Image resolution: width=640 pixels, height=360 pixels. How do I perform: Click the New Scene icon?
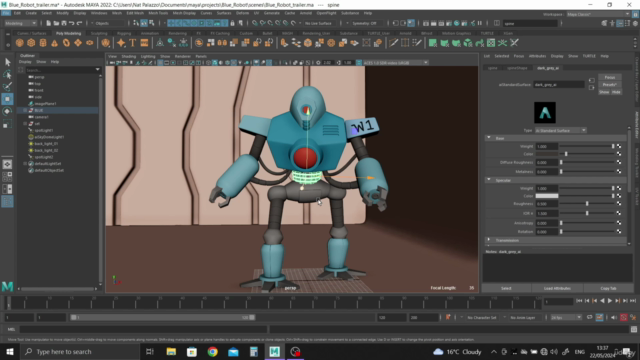48,23
